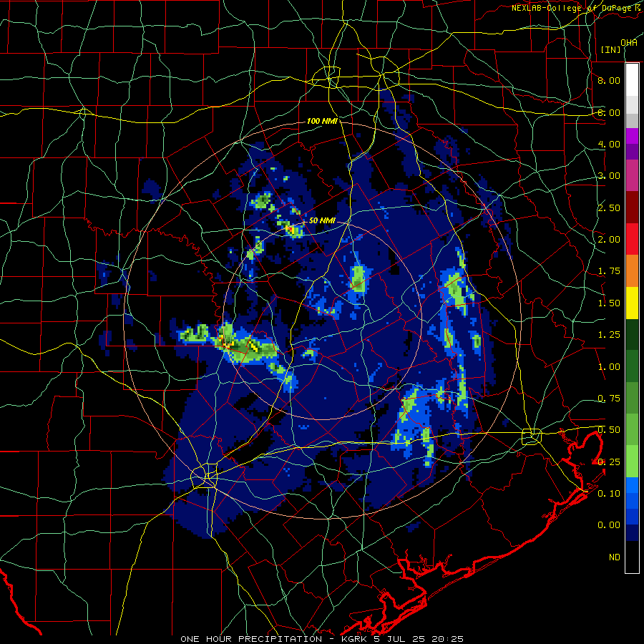
Task: Click the 100 NMI range ring label
Action: [323, 121]
